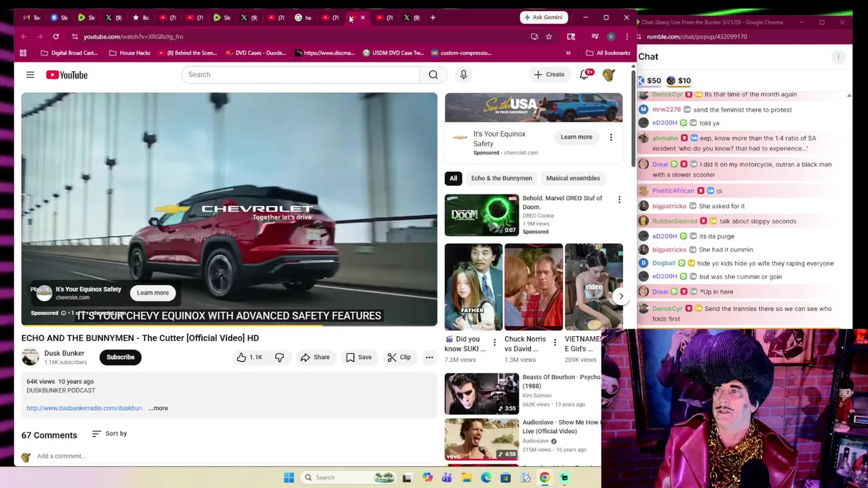Open Microsoft Store from the taskbar
The width and height of the screenshot is (868, 488).
click(505, 477)
